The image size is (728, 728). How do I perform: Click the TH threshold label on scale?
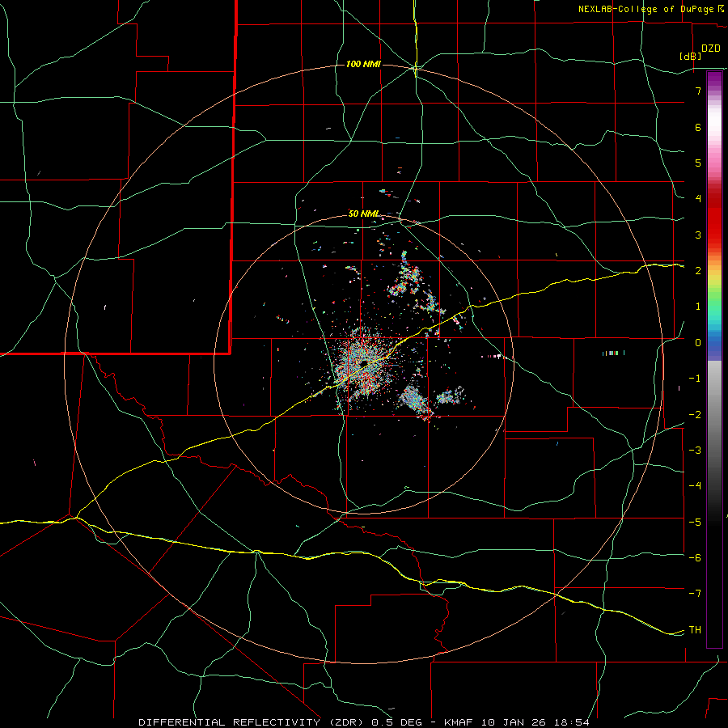coord(695,630)
